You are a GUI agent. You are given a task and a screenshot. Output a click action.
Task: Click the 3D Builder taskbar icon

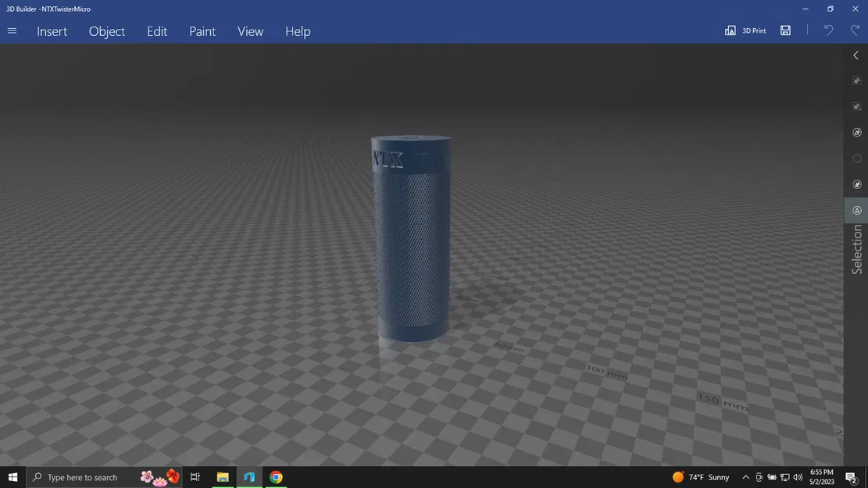point(249,477)
